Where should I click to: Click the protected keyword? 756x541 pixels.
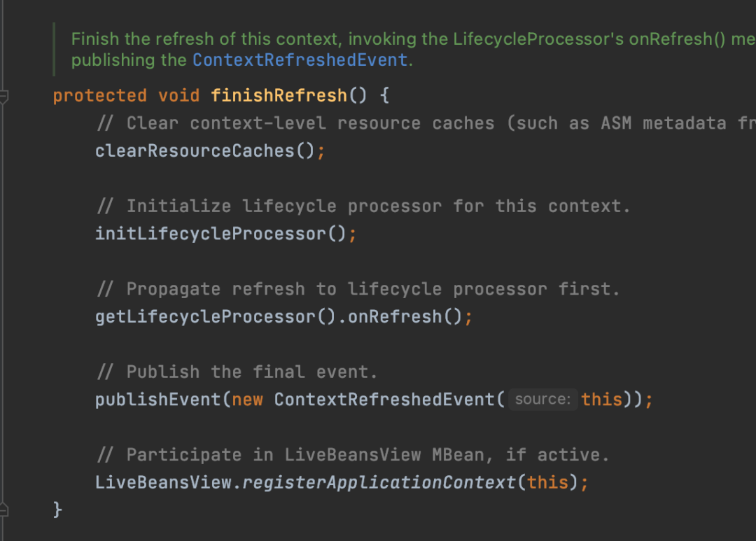pyautogui.click(x=100, y=95)
